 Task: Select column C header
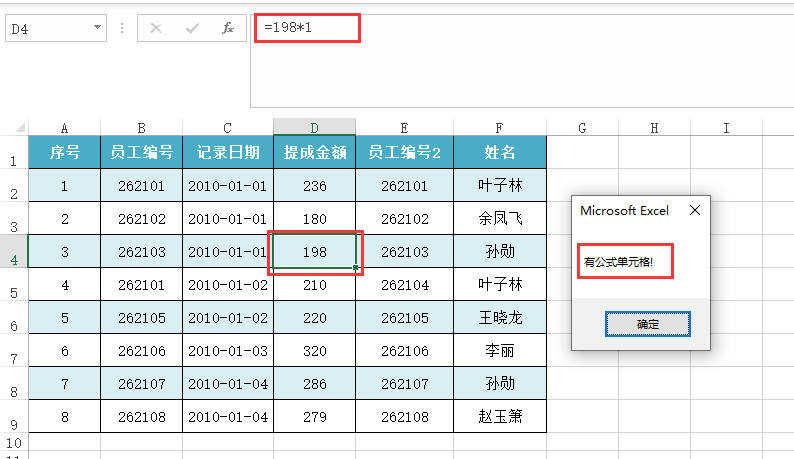pyautogui.click(x=228, y=128)
